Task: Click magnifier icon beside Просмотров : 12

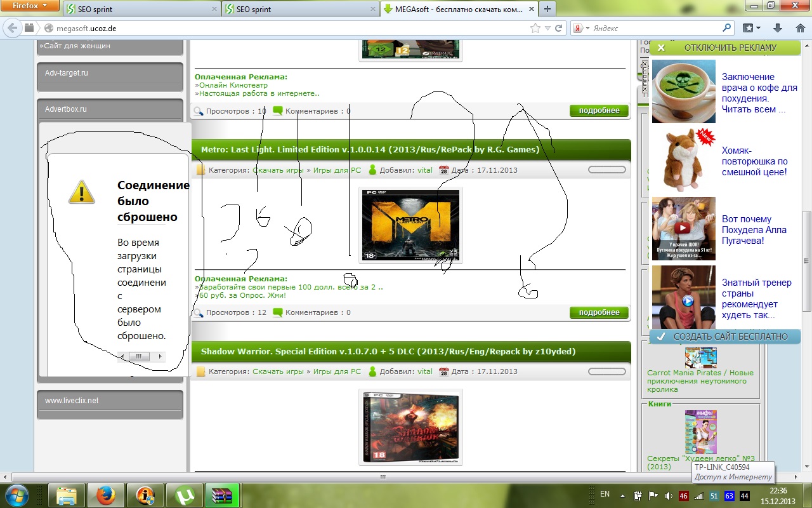Action: 199,312
